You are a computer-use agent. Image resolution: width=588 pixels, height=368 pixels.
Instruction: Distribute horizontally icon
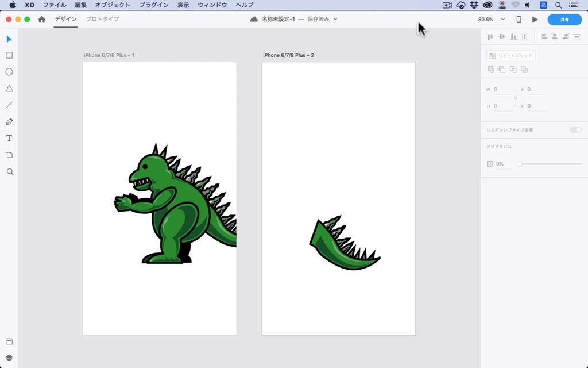(577, 36)
